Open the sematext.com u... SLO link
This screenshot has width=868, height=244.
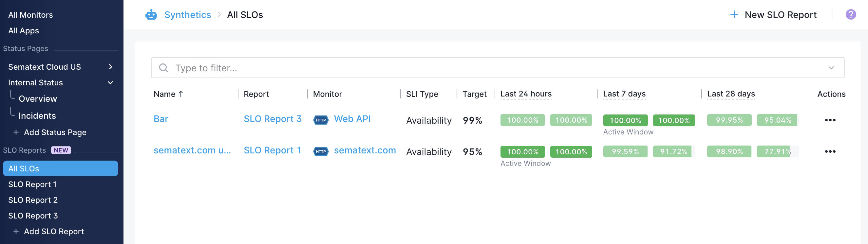(192, 150)
